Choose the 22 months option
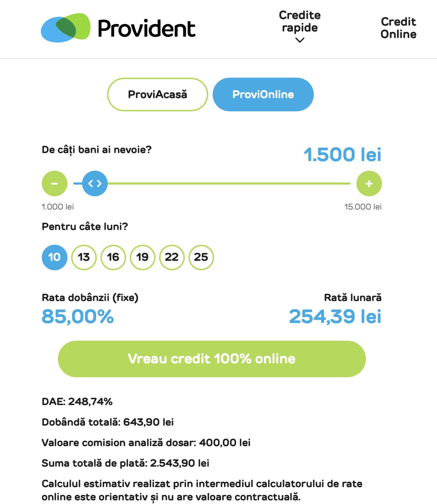Viewport: 437px width, 504px height. [x=172, y=257]
